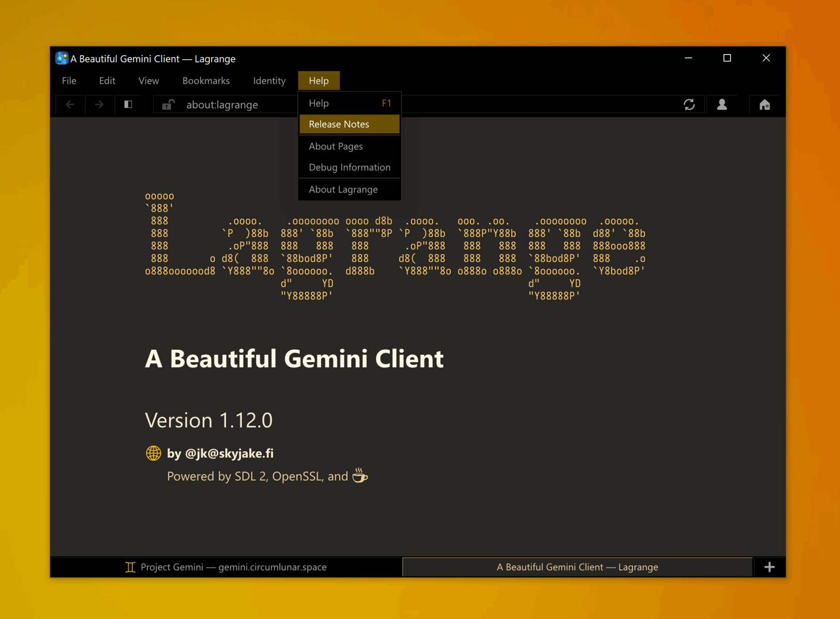Click the padlock icon in URL bar
840x619 pixels.
coord(168,105)
